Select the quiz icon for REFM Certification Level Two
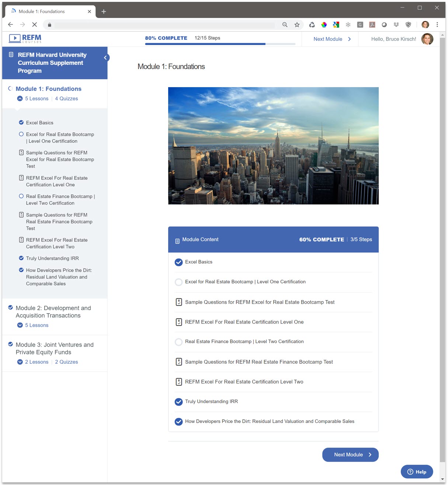Screen dimensions: 448x485 pos(179,382)
